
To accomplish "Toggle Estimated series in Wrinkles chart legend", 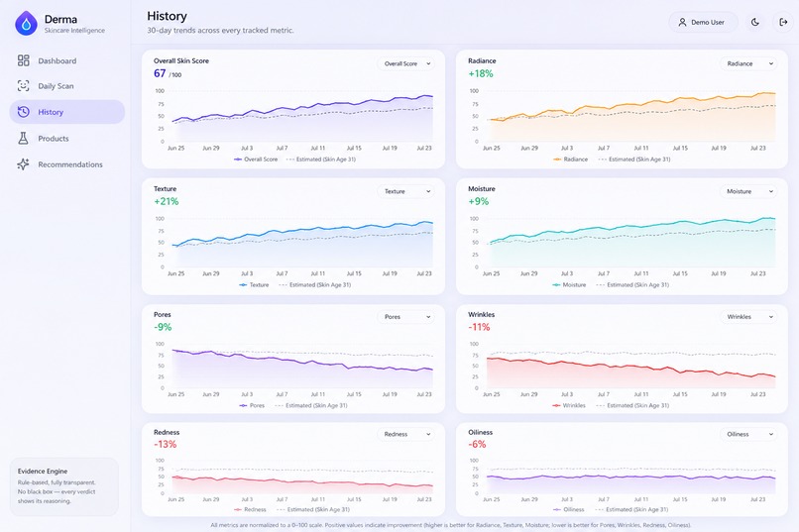I will (632, 406).
